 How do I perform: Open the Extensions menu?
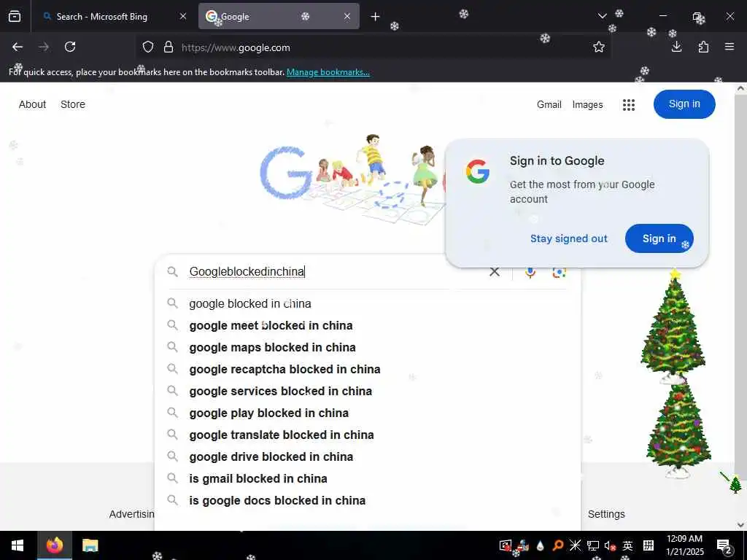703,47
